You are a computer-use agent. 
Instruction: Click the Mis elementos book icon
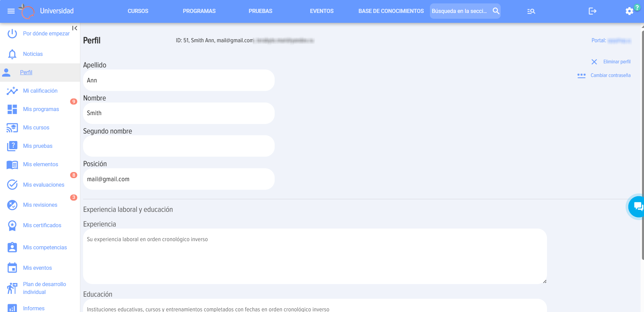click(x=12, y=165)
